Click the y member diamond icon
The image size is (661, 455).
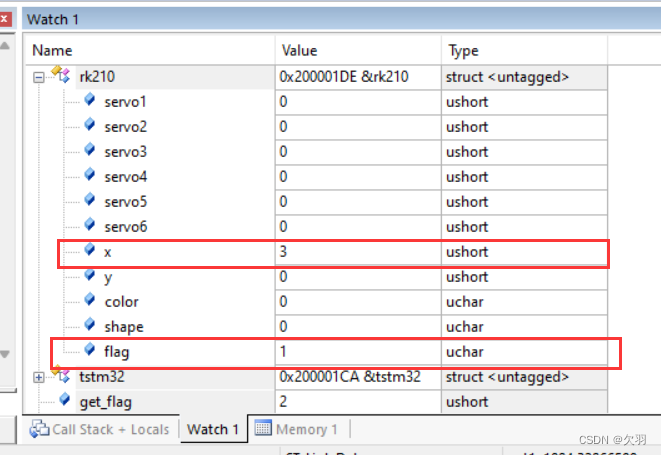(x=89, y=275)
